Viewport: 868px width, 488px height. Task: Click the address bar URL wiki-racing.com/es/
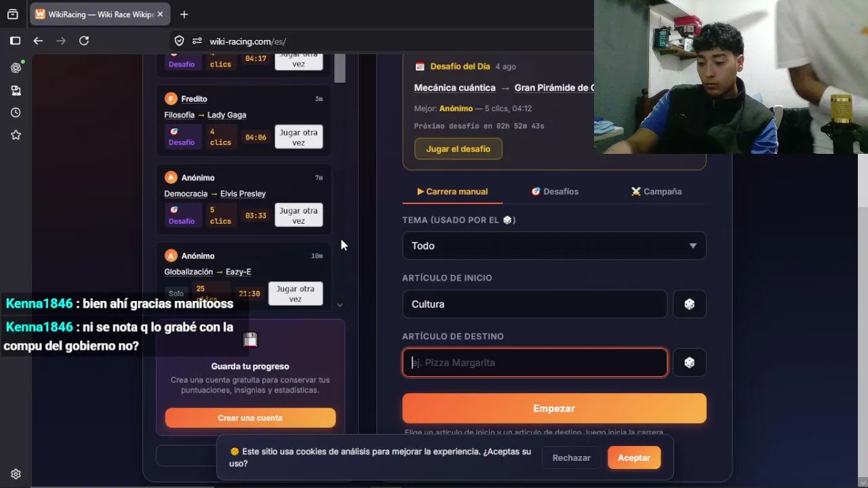tap(248, 41)
